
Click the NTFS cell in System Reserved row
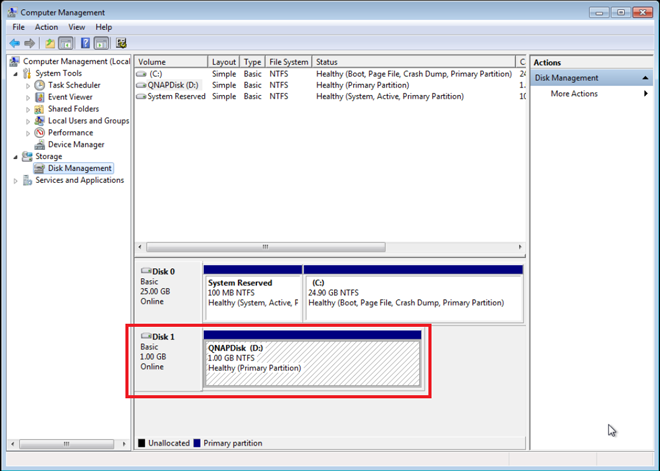pyautogui.click(x=279, y=96)
